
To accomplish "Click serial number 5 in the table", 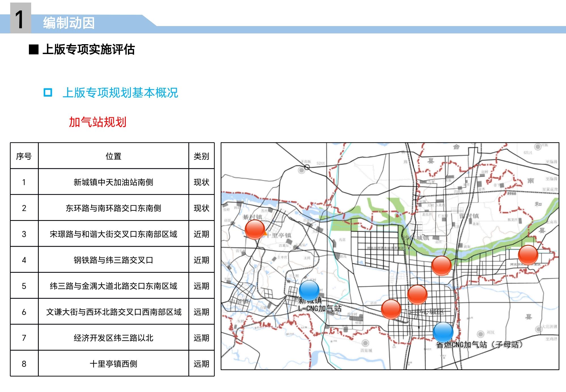I will [24, 286].
